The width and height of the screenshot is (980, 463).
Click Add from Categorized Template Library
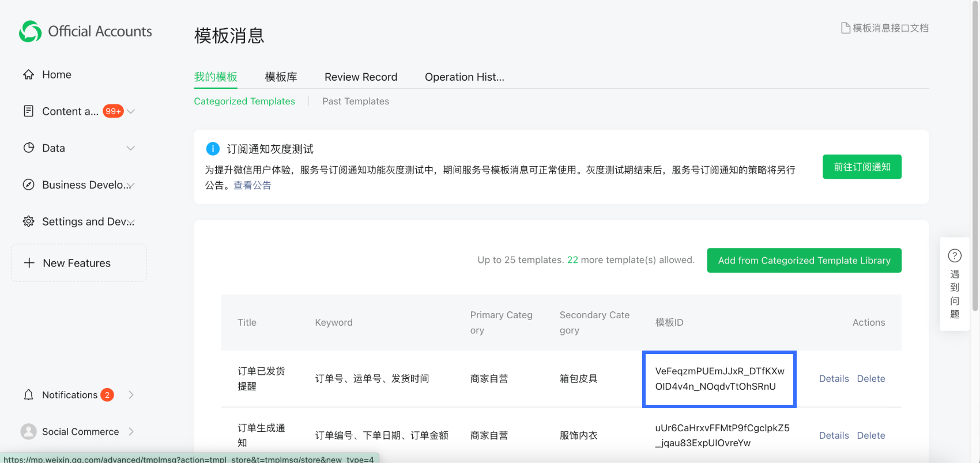pyautogui.click(x=804, y=261)
